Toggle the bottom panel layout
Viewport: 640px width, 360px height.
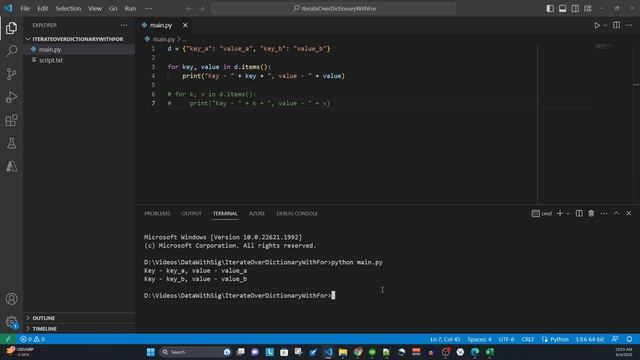click(x=562, y=9)
